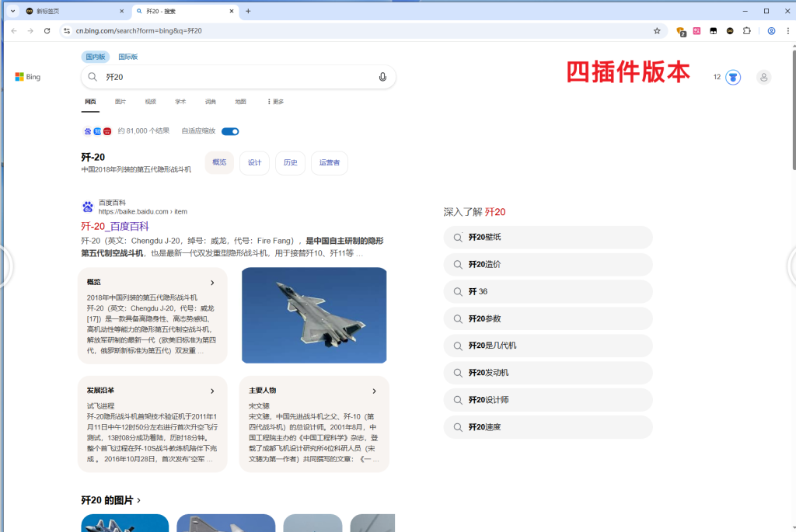Select the 词典 search tab
Screen dimensions: 796x532
click(x=210, y=102)
